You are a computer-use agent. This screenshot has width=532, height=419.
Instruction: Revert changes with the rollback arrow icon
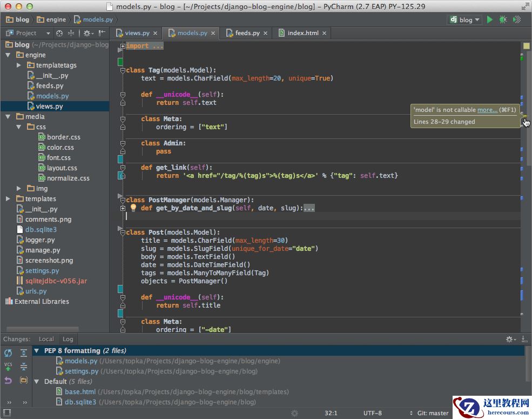(8, 380)
